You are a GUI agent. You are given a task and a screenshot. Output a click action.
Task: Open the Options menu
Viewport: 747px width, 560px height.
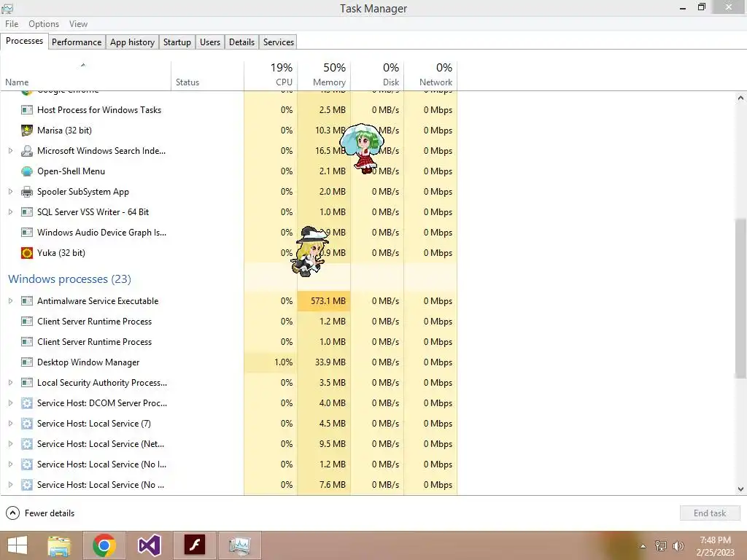44,24
